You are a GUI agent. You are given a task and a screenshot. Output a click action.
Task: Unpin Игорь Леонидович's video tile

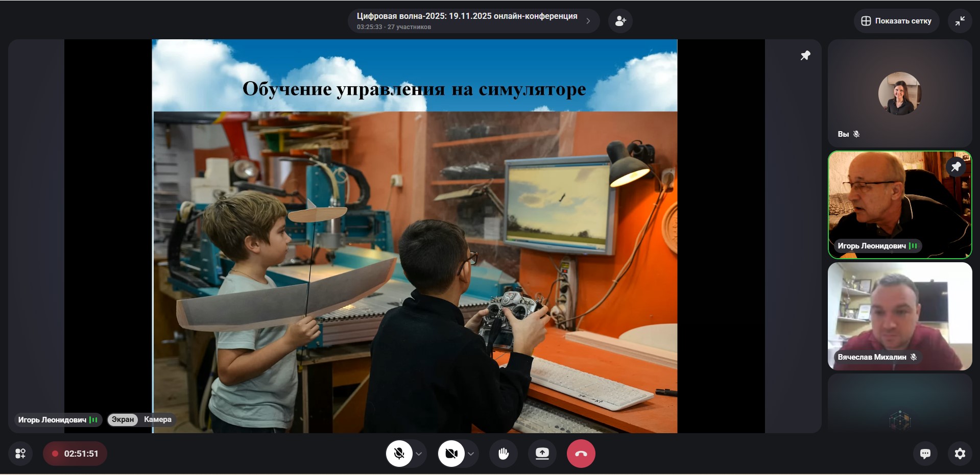pyautogui.click(x=955, y=167)
